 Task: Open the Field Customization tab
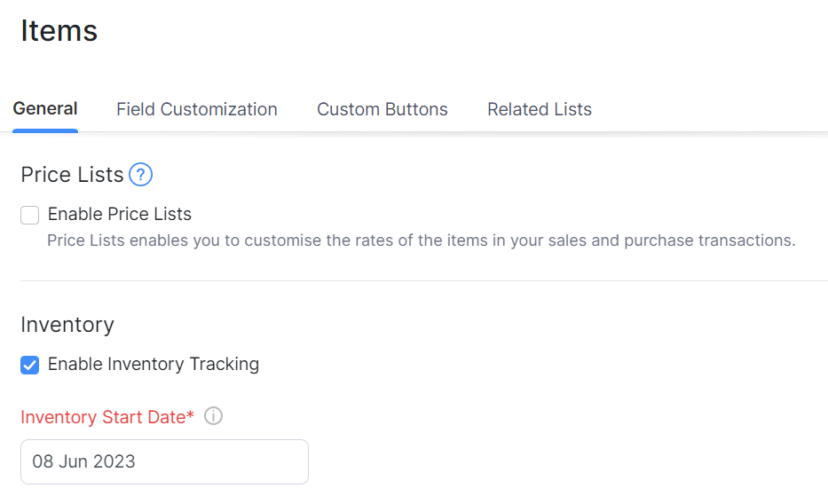point(197,109)
